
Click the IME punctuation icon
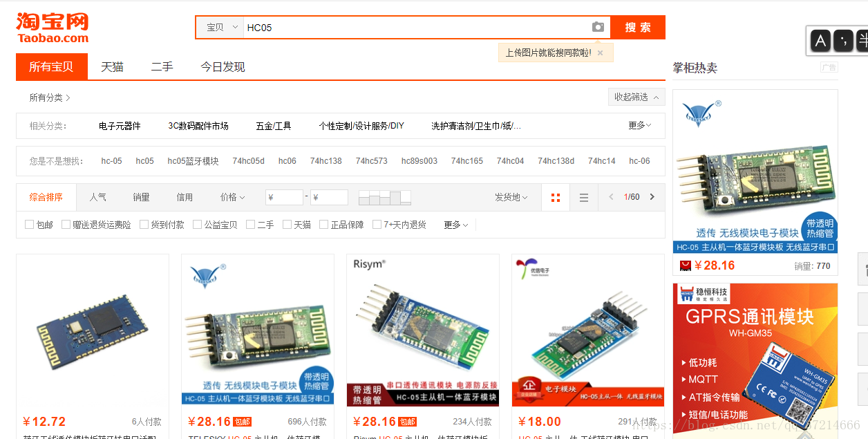pyautogui.click(x=843, y=41)
